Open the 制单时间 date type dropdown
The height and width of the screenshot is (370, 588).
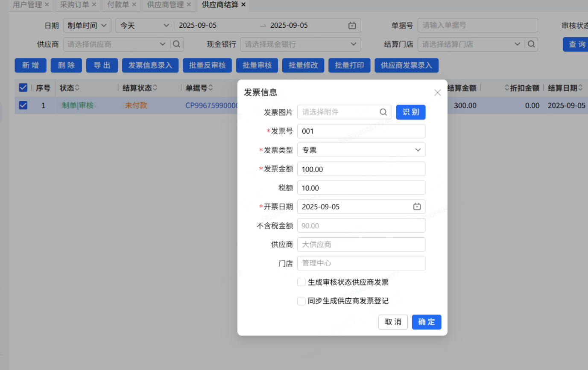click(x=87, y=26)
